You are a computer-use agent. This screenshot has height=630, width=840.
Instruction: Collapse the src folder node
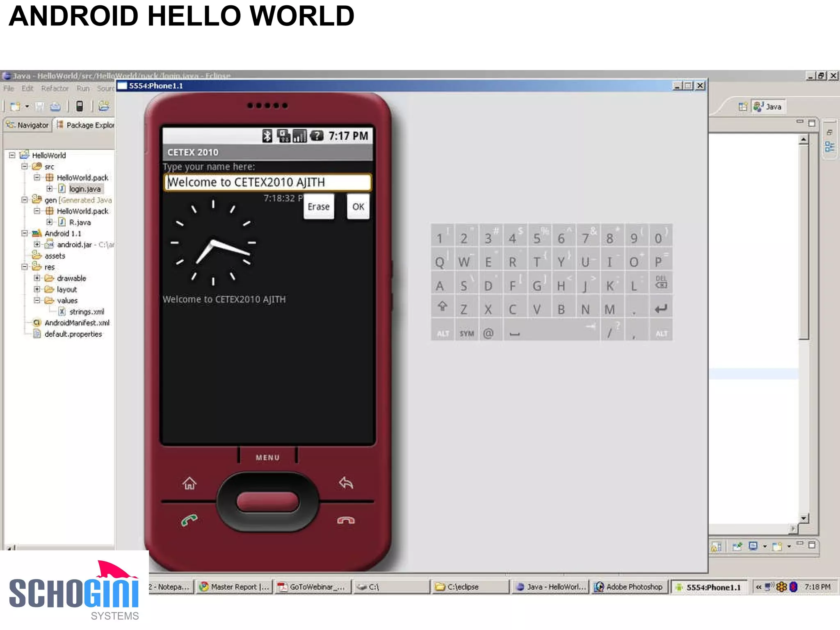click(25, 167)
